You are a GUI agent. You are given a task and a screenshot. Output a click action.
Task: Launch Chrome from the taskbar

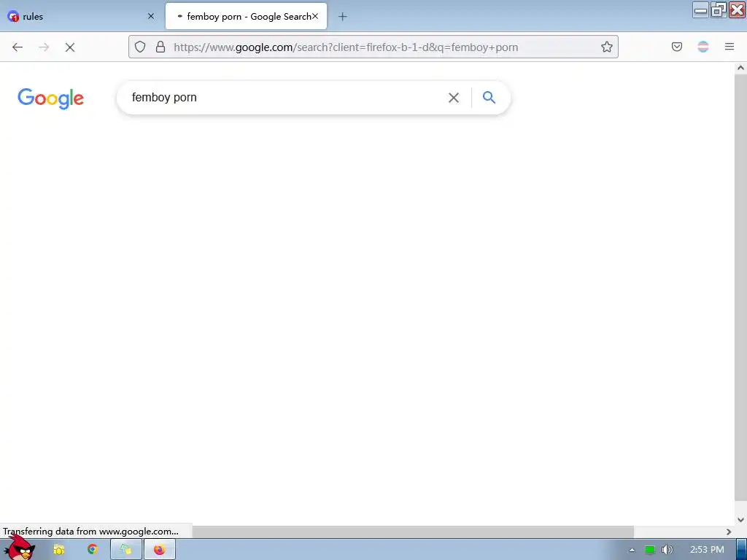point(93,550)
